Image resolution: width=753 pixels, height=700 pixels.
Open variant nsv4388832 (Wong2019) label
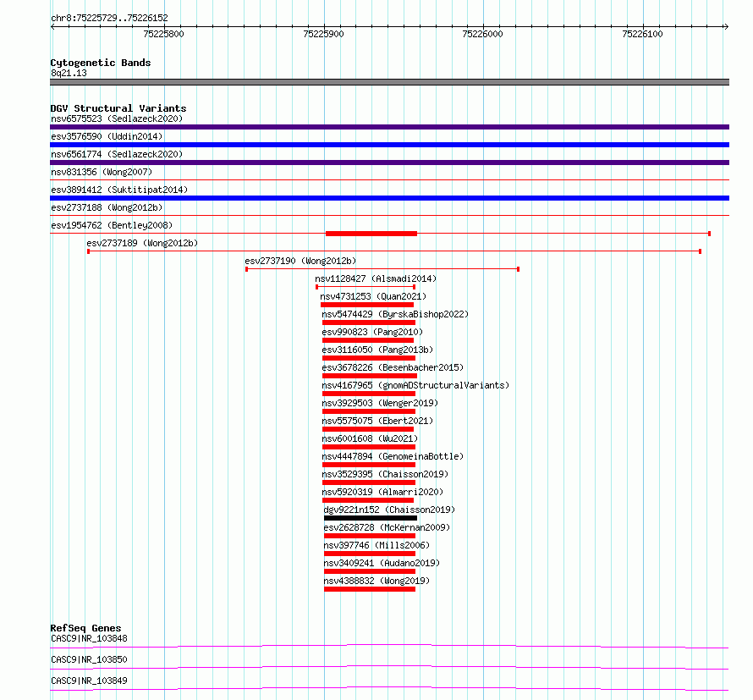[x=376, y=581]
